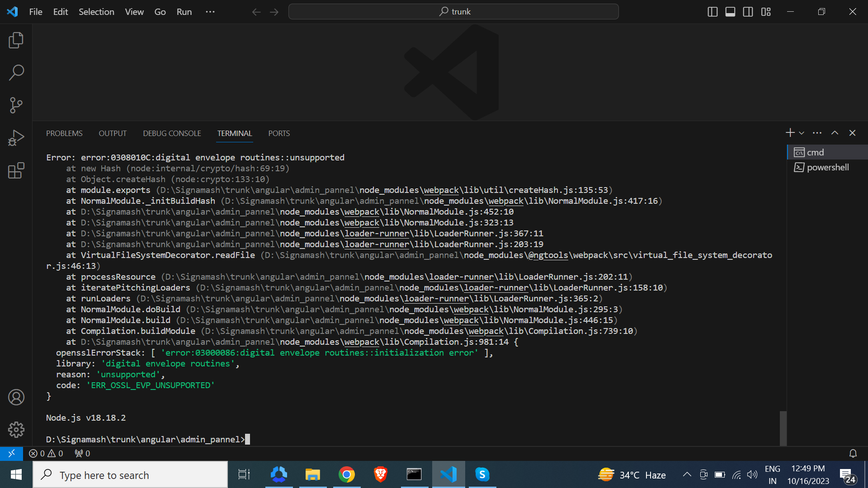Open the weather widget 34°C Haze
The height and width of the screenshot is (488, 868).
coord(632,475)
